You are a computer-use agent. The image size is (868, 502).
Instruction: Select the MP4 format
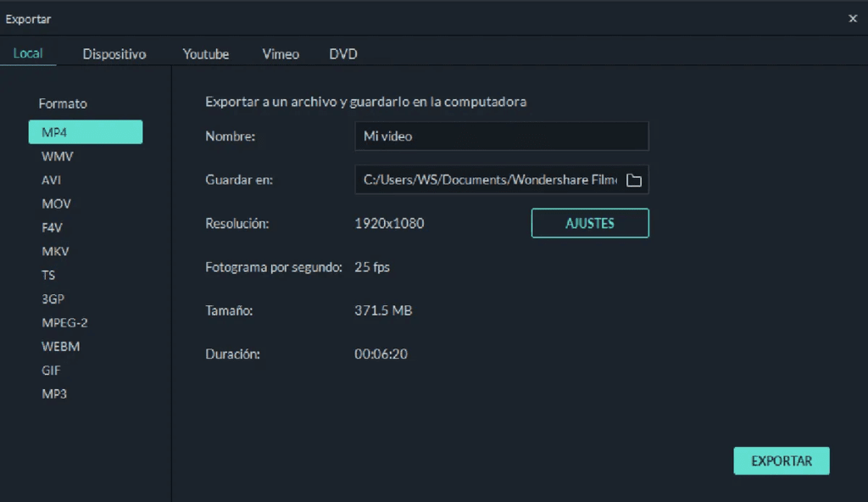pos(86,132)
